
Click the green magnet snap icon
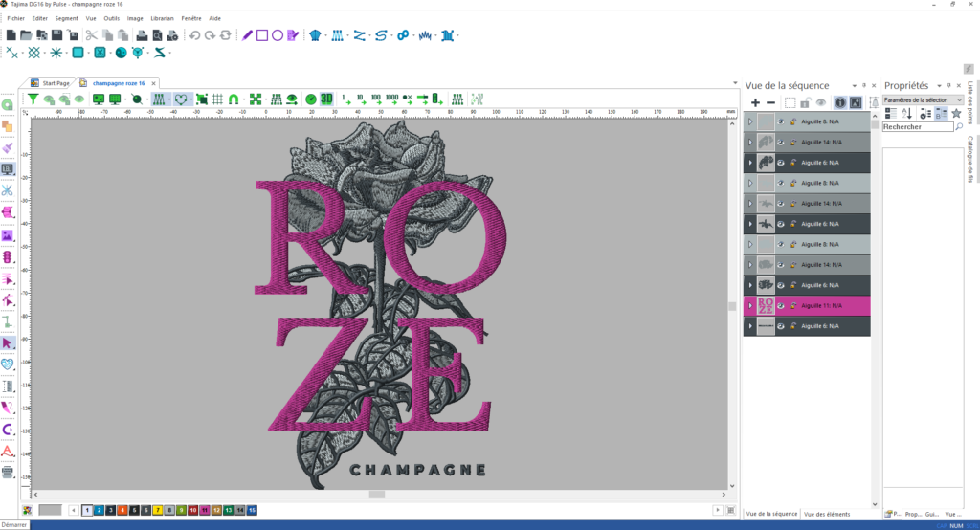pos(234,99)
